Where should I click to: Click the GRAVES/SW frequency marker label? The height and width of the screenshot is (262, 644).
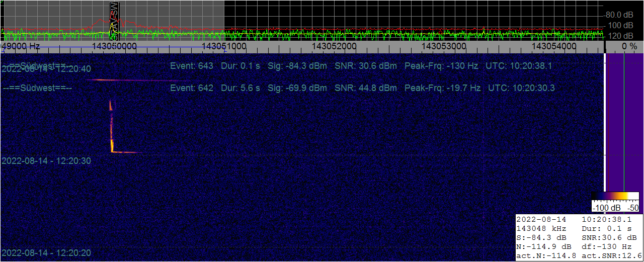click(x=114, y=20)
